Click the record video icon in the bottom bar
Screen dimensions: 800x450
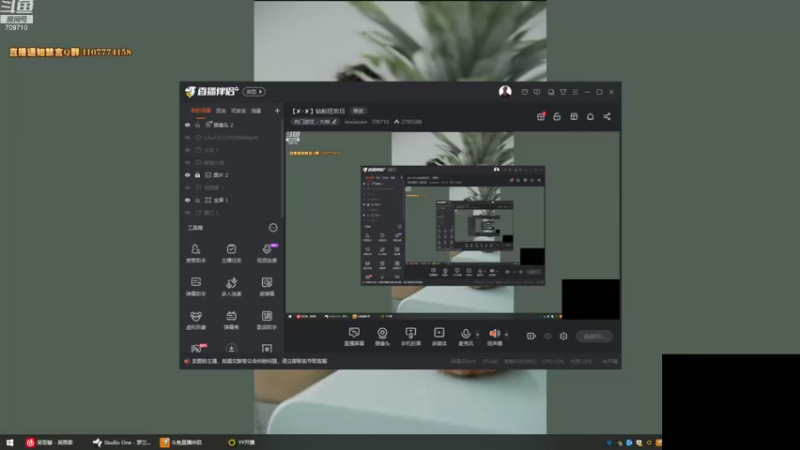click(531, 336)
